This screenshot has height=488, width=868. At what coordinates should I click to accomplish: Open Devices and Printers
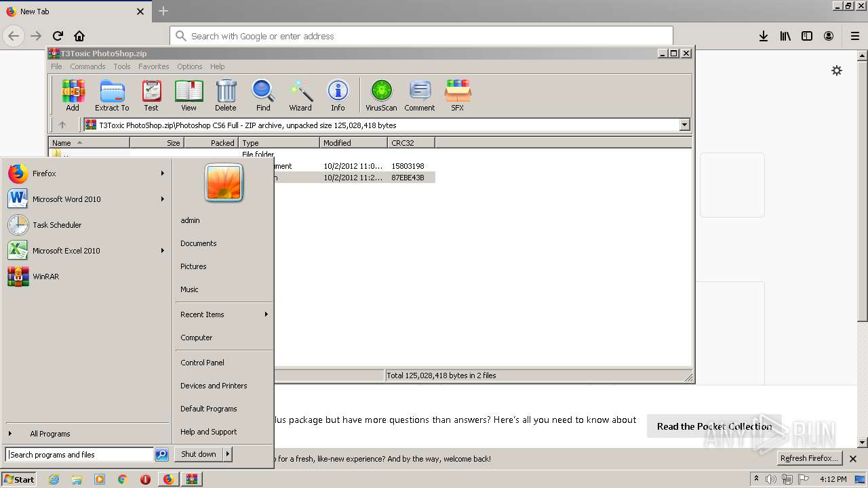tap(224, 386)
